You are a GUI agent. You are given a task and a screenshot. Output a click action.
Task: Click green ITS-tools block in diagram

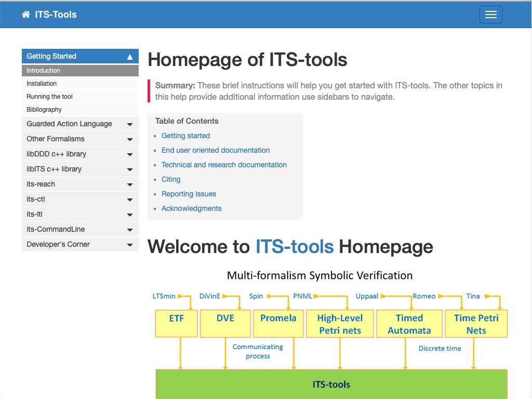point(331,384)
